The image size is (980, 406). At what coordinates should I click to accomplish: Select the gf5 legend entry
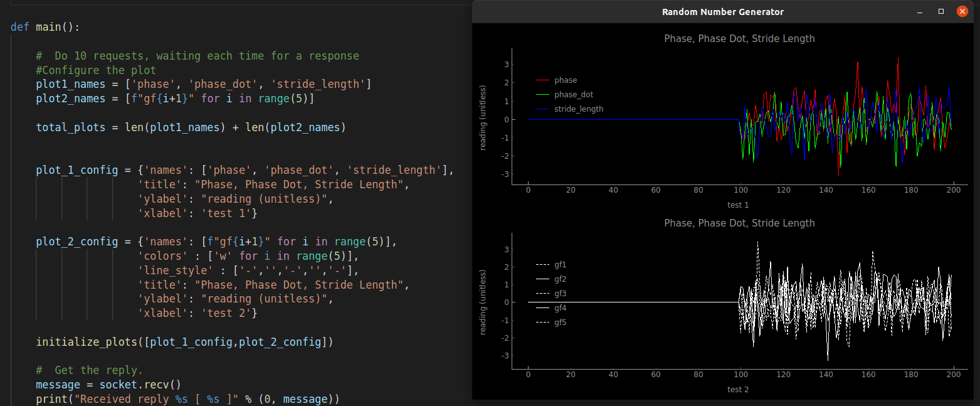pyautogui.click(x=560, y=323)
